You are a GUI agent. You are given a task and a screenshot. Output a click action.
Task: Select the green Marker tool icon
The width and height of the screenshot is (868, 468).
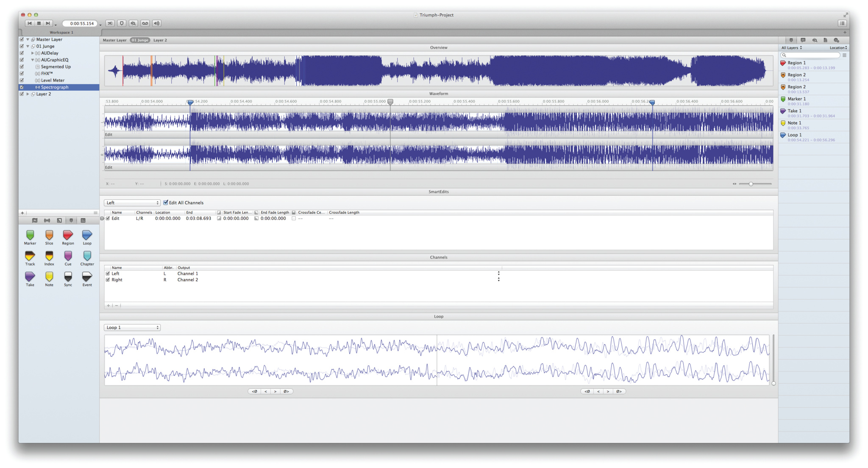(30, 235)
